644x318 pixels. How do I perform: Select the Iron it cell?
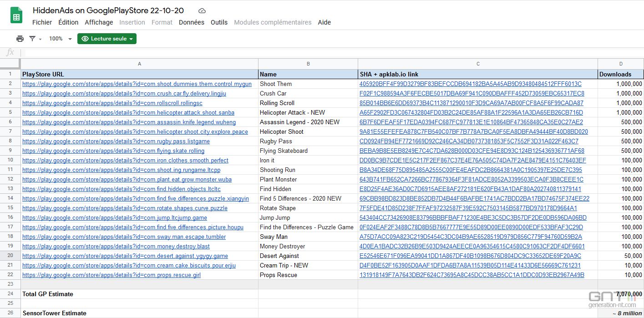[308, 160]
